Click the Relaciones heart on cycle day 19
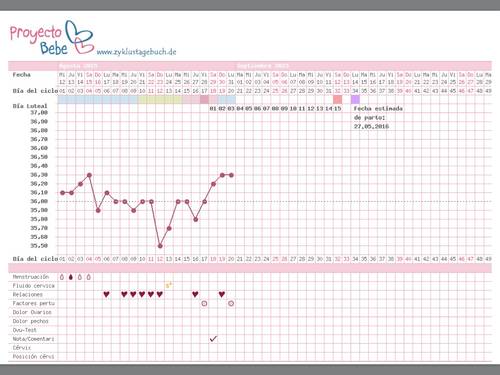 [222, 294]
